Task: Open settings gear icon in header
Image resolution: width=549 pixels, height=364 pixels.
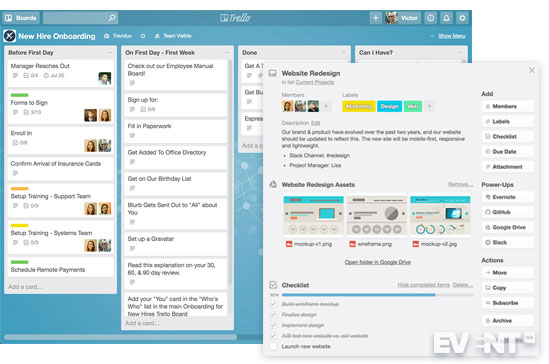Action: [462, 18]
